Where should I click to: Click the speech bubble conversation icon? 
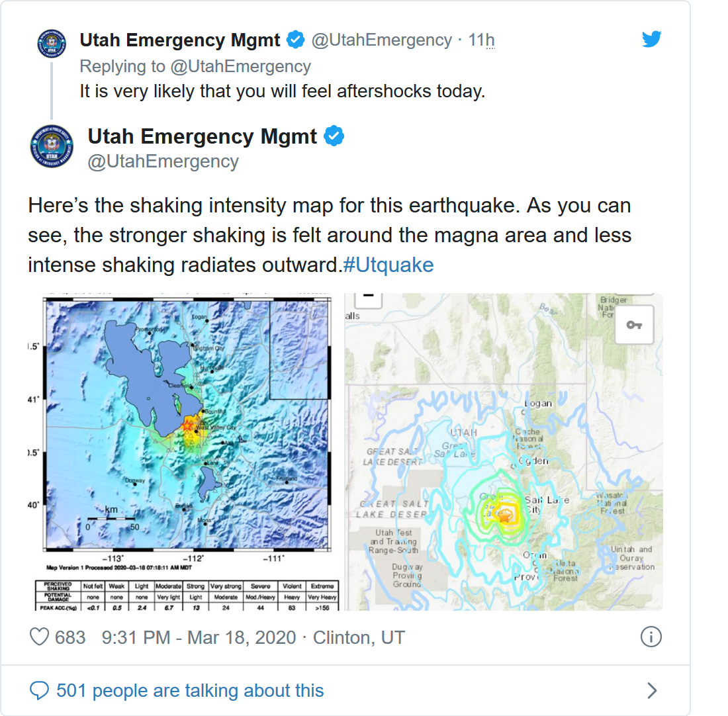40,691
